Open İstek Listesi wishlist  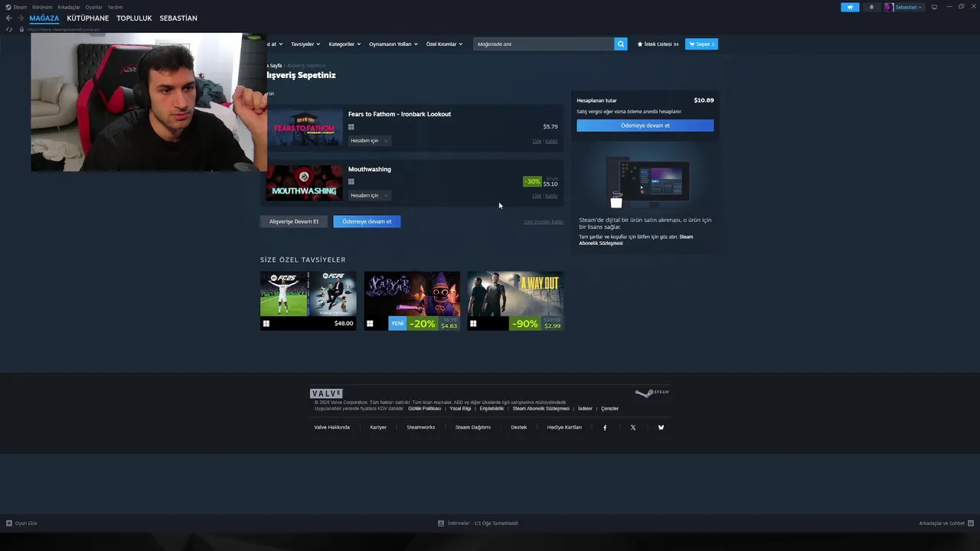click(658, 44)
